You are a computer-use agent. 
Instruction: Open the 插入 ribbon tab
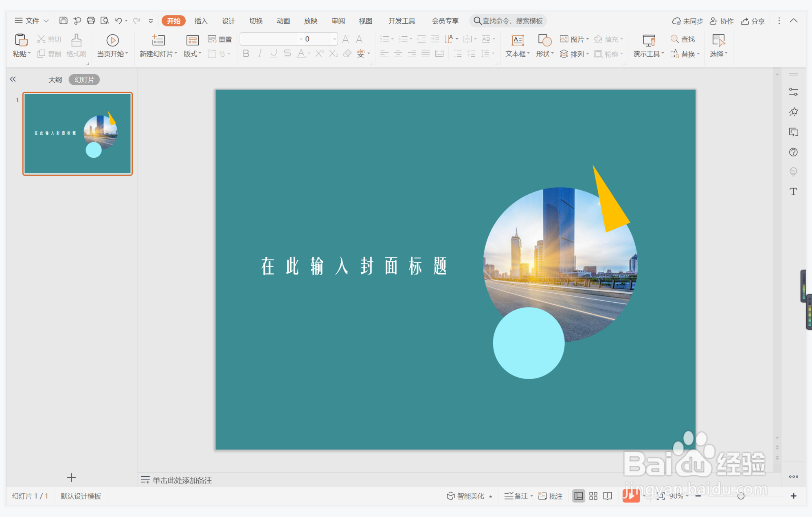click(201, 21)
